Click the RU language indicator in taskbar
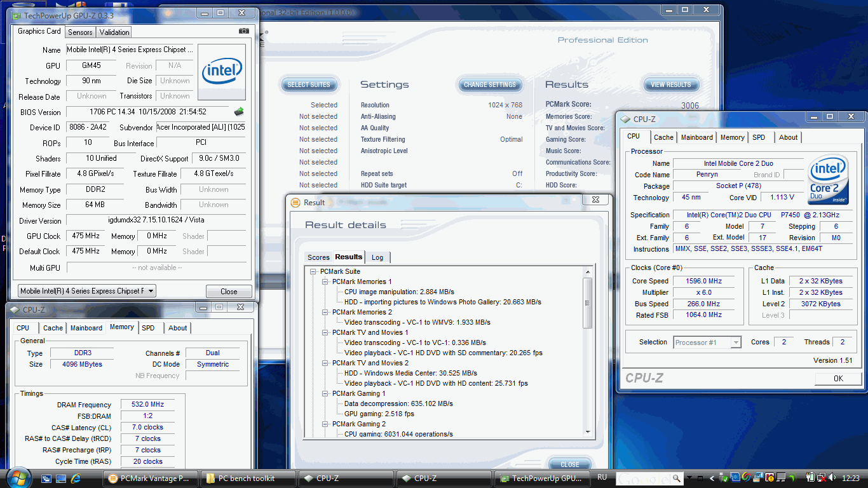This screenshot has height=488, width=868. (602, 478)
